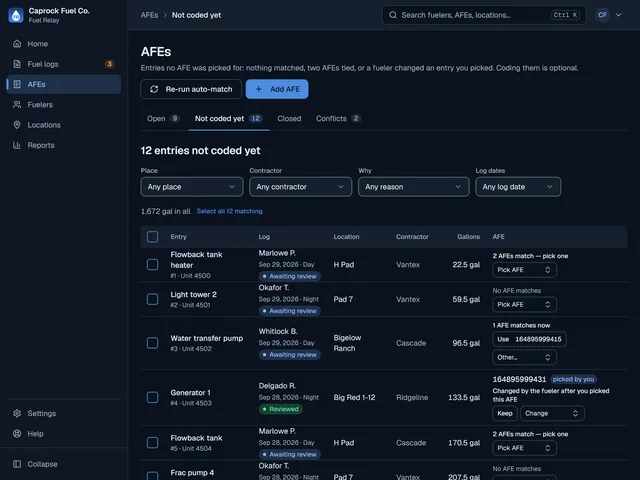This screenshot has width=640, height=480.
Task: Collapse the sidebar
Action: [x=63, y=464]
